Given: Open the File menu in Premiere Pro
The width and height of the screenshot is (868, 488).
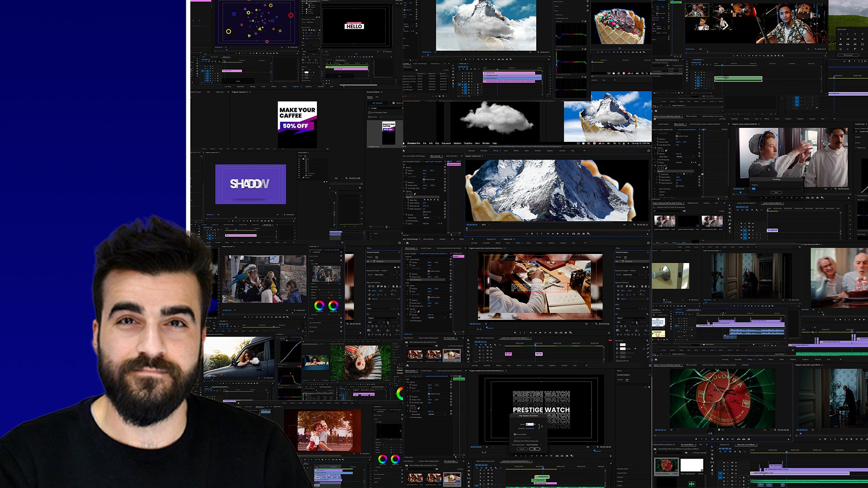Looking at the screenshot, I should (x=425, y=143).
